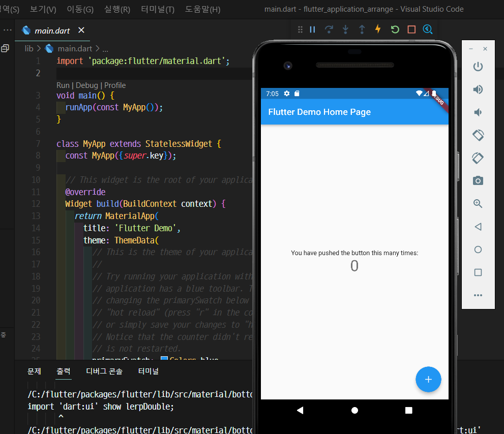Click the debug Step Into arrow
504x434 pixels.
pyautogui.click(x=345, y=29)
